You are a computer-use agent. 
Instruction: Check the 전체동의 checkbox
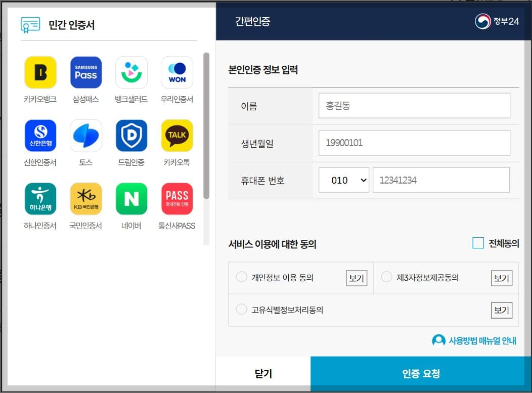pos(478,243)
